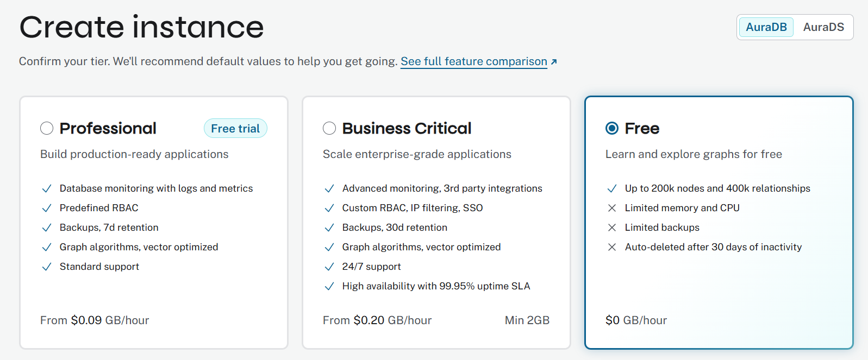Click the Min 2GB label

point(527,320)
